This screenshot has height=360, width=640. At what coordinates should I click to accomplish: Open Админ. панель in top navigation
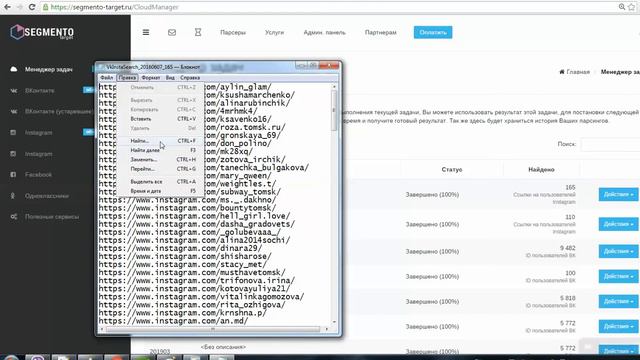pyautogui.click(x=324, y=32)
